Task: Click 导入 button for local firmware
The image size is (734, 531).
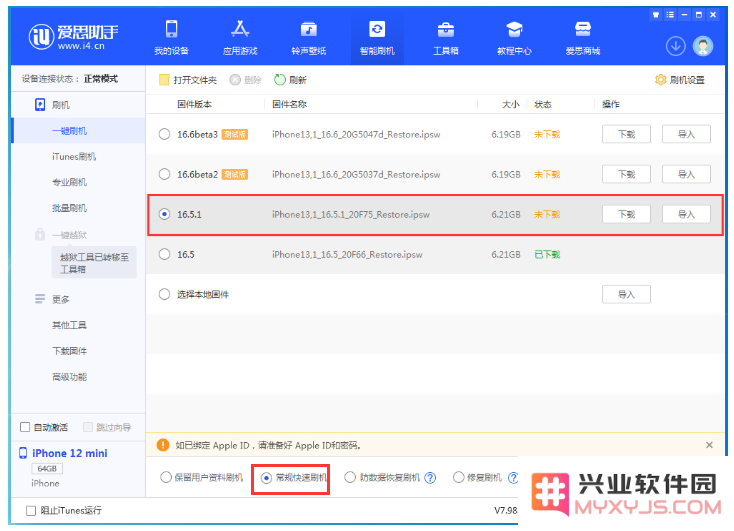Action: pos(626,295)
